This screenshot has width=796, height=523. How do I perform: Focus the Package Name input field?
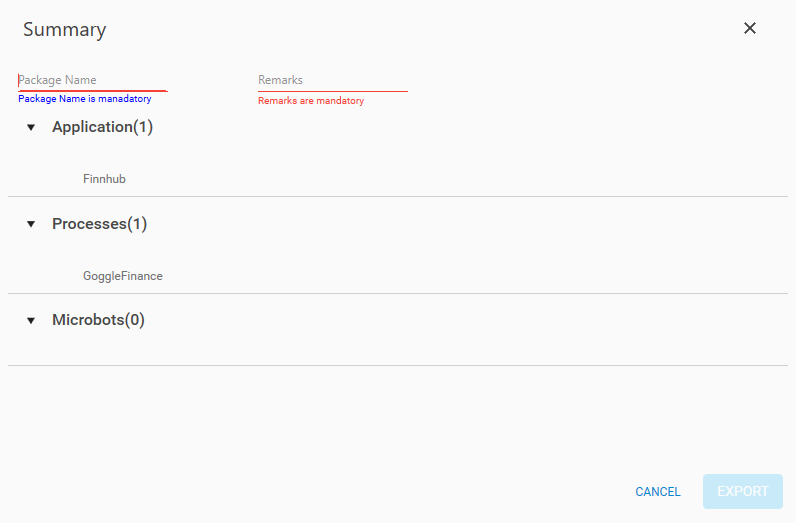(x=92, y=80)
